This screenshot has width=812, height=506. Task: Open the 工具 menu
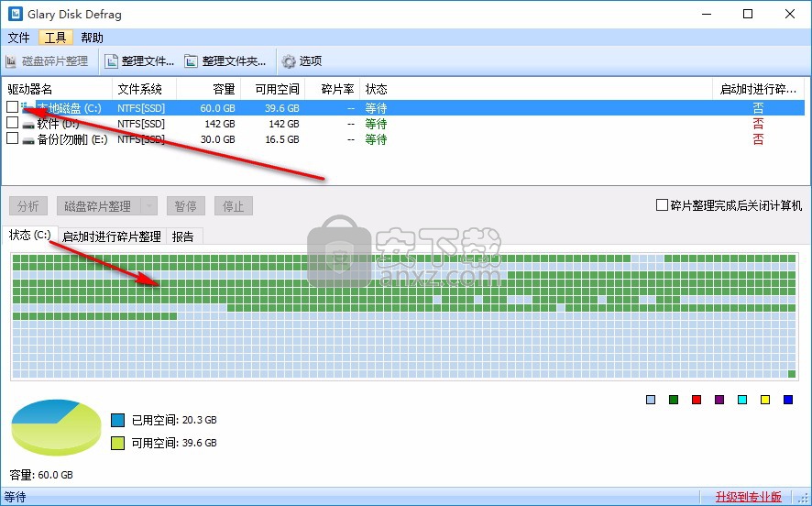pyautogui.click(x=55, y=38)
